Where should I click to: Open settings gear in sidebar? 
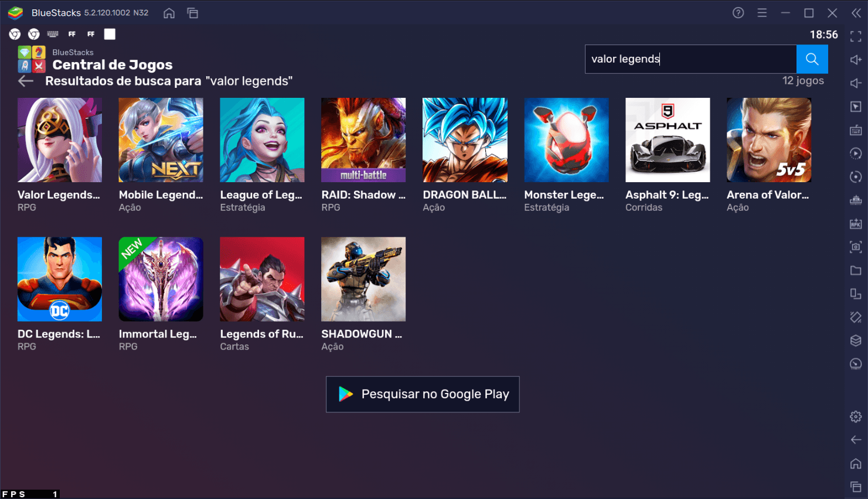856,417
